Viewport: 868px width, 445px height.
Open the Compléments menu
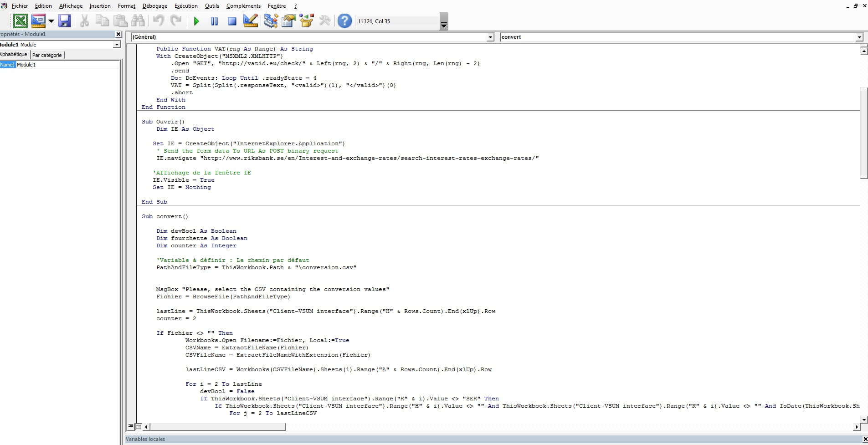click(243, 6)
